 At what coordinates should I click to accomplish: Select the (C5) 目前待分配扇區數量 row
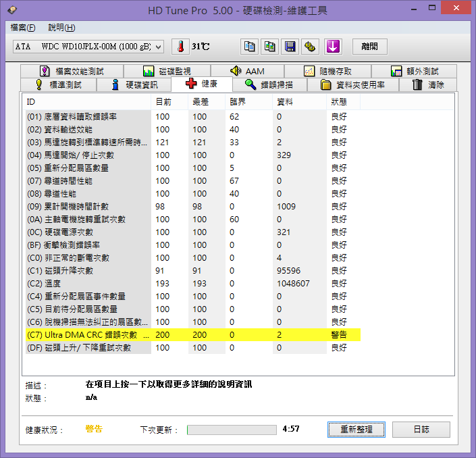pyautogui.click(x=193, y=309)
